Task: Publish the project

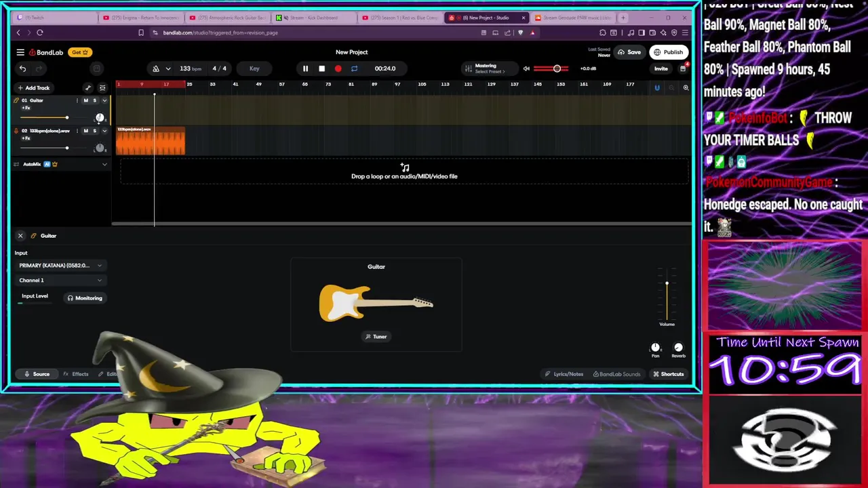Action: [668, 52]
